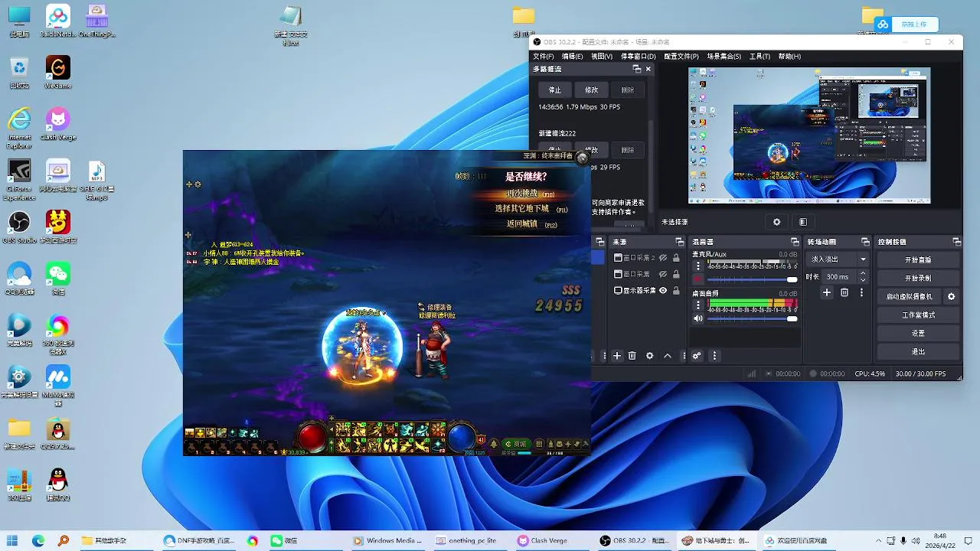
Task: Adjust 桌面音频 volume slider
Action: 752,318
